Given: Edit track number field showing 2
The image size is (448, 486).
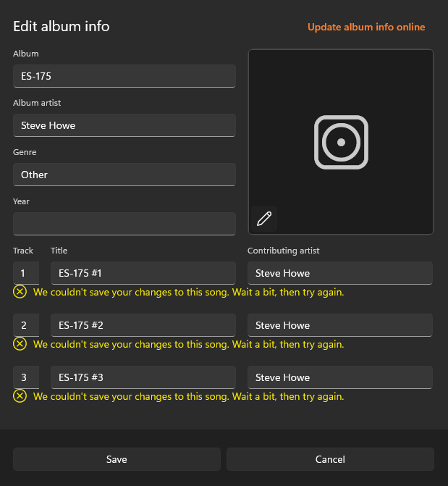Looking at the screenshot, I should point(26,325).
